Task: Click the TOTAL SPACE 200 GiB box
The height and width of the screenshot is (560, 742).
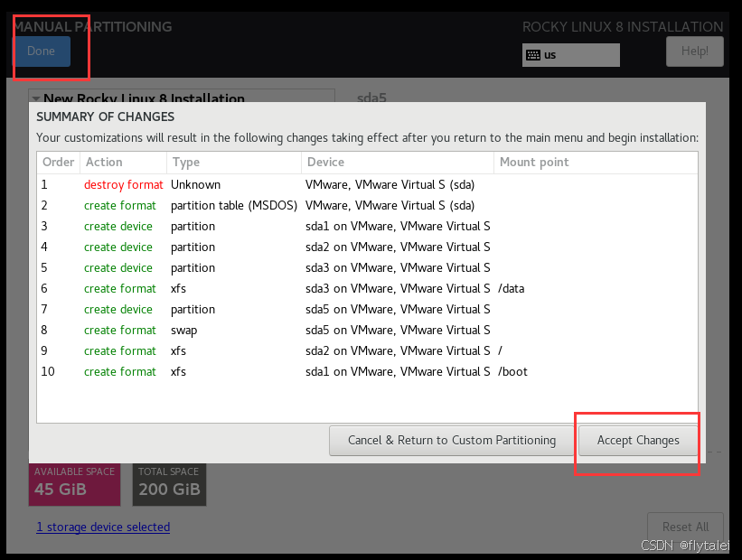Action: coord(169,484)
